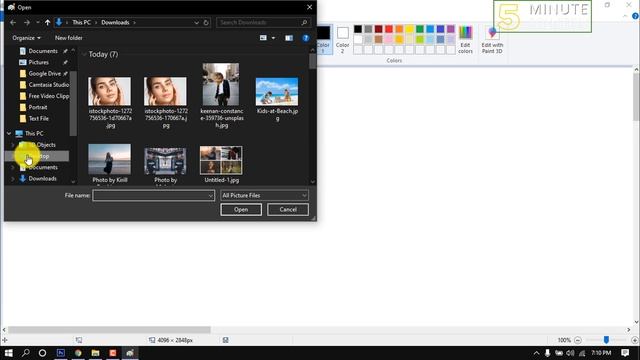
Task: Select This PC in the navigation tree
Action: pos(34,133)
